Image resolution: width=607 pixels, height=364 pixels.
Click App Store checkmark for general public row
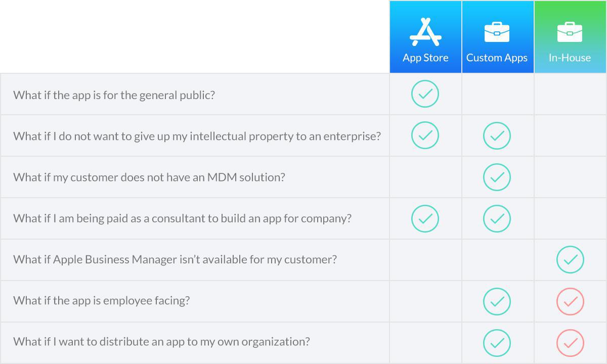(425, 94)
